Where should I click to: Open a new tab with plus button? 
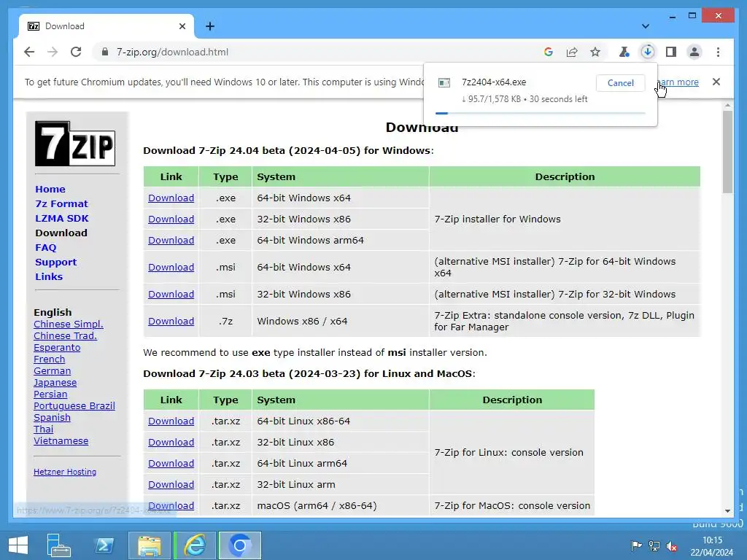pos(210,26)
